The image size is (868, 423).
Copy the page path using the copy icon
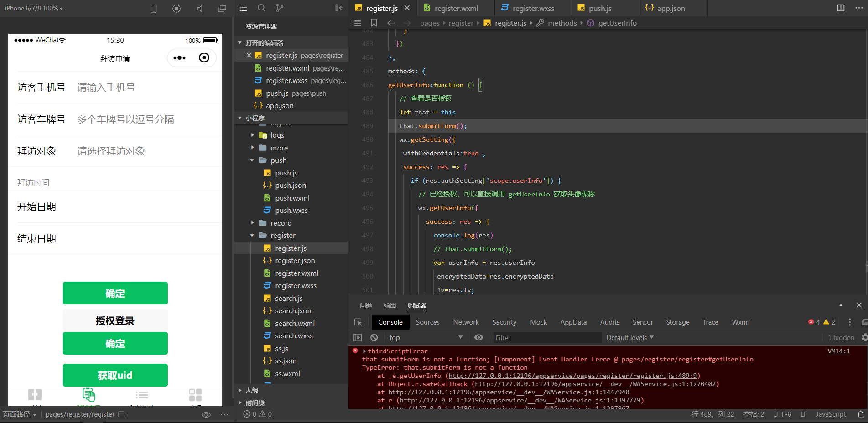pyautogui.click(x=122, y=414)
